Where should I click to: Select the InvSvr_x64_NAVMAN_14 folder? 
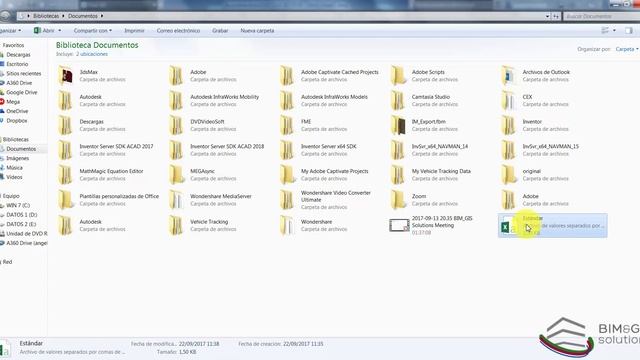(x=429, y=150)
